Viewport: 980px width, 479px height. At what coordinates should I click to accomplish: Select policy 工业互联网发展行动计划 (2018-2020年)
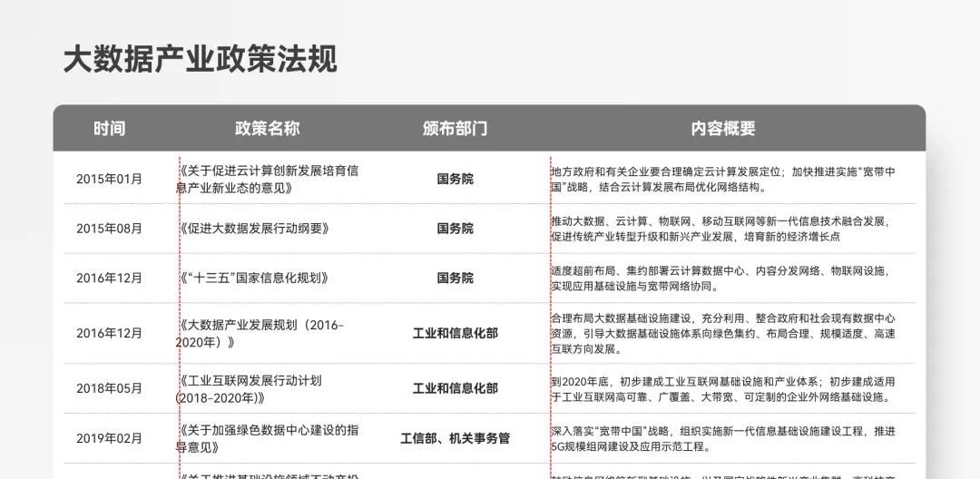(250, 388)
